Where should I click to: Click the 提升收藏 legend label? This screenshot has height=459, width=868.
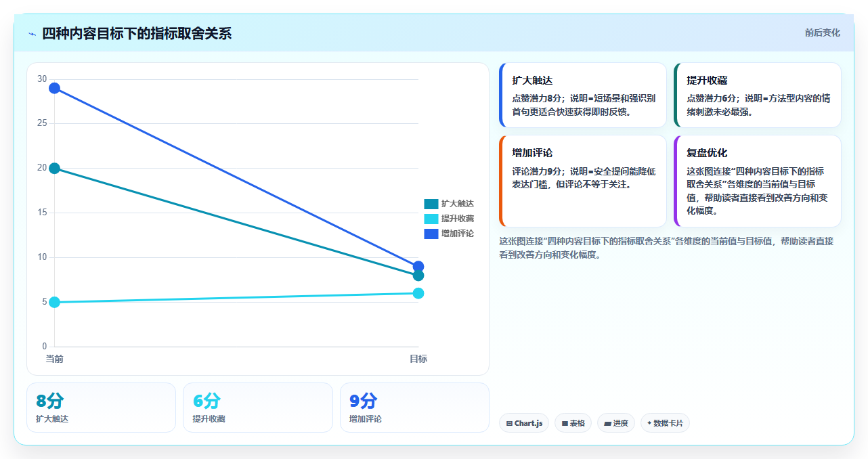coord(458,219)
